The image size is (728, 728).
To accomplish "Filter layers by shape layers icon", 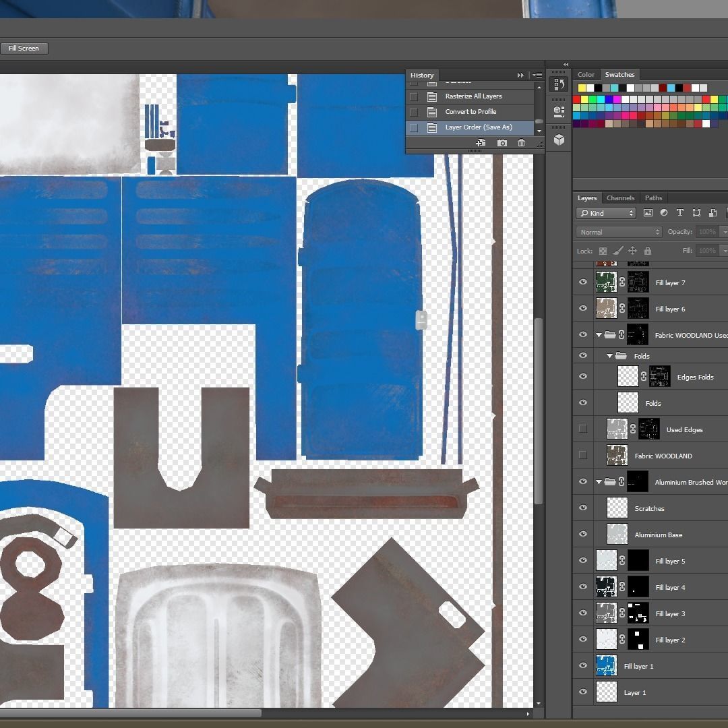I will click(x=696, y=212).
